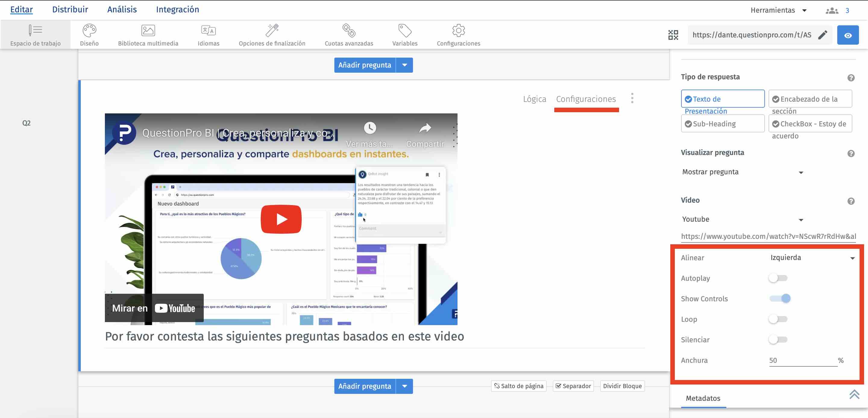The width and height of the screenshot is (868, 418).
Task: Open the Mostrar pregunta dropdown
Action: point(743,172)
